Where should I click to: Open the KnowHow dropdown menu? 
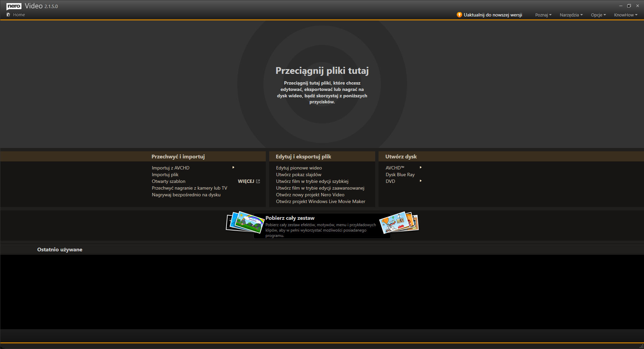626,15
